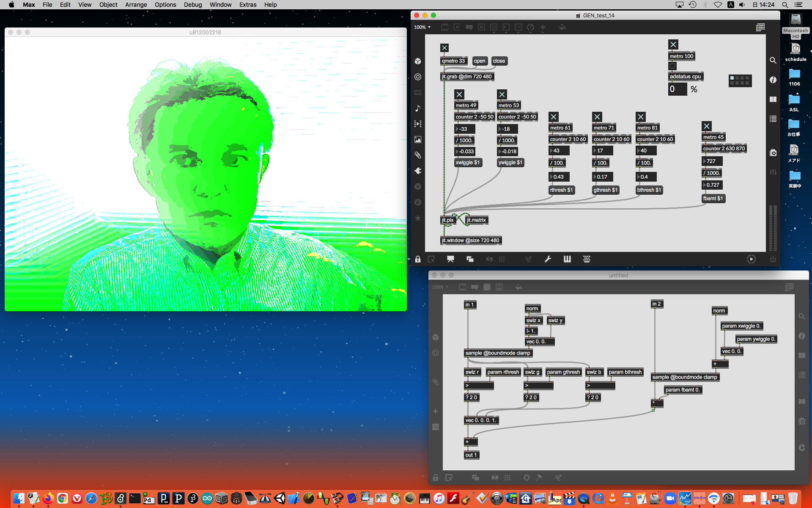
Task: Take a snapshot with the camera icon
Action: pyautogui.click(x=773, y=152)
